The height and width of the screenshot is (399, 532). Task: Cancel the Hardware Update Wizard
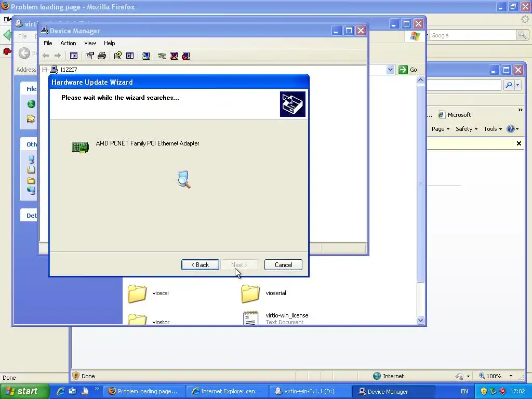[x=283, y=265]
